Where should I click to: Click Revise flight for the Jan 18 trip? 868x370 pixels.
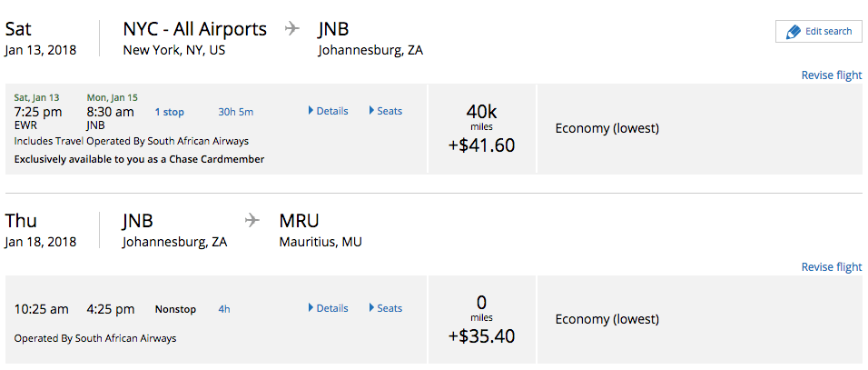click(x=832, y=267)
